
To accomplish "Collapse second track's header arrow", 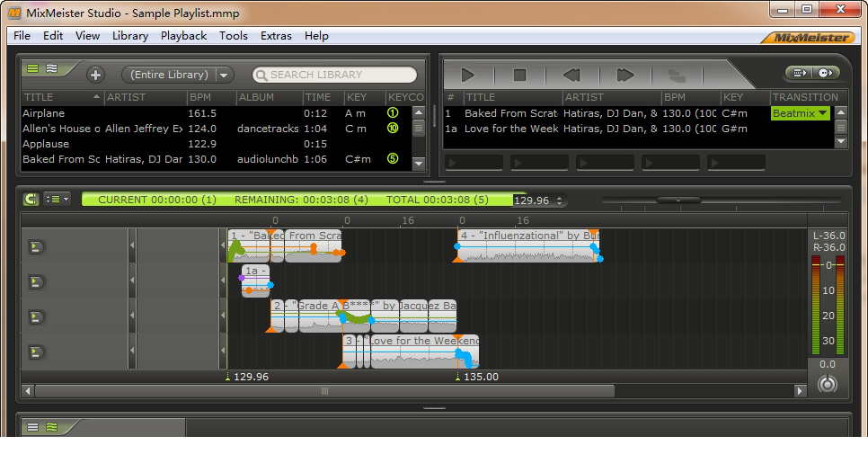I will click(132, 280).
